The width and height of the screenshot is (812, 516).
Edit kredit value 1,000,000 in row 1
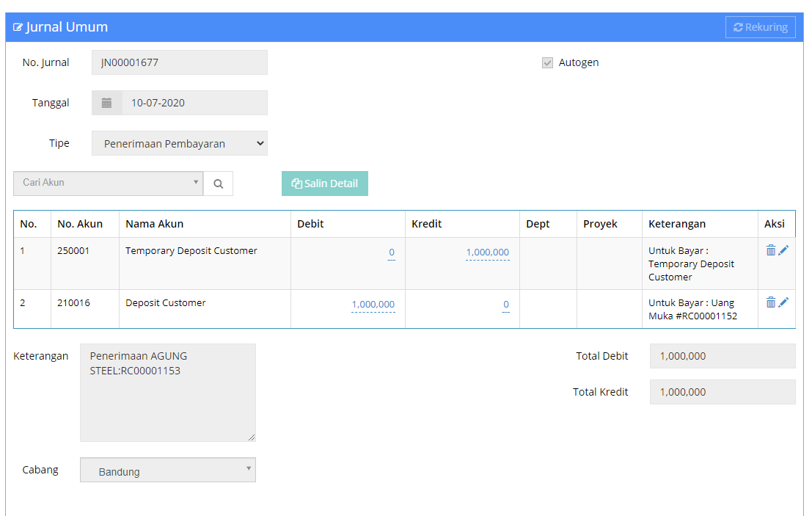(x=487, y=252)
